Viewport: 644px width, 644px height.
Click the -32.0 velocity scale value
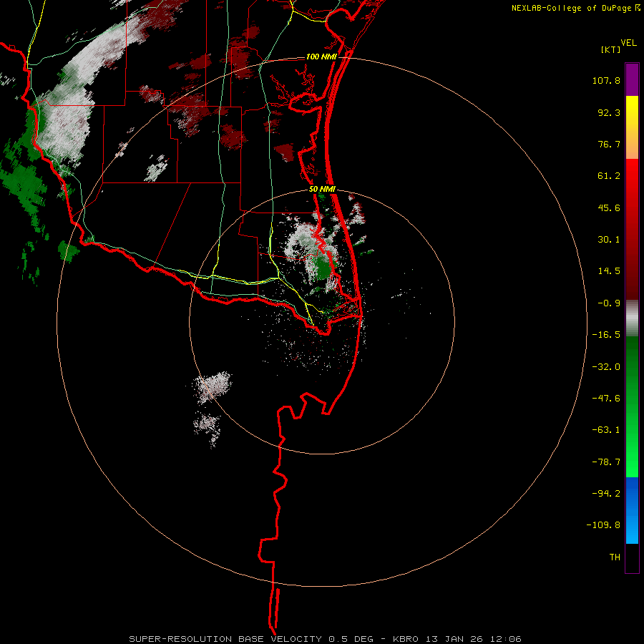pos(606,367)
